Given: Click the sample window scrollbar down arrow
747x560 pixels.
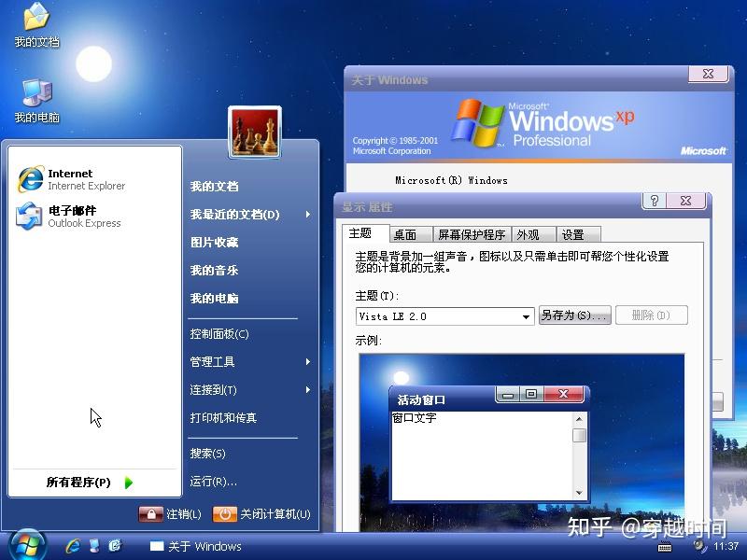Looking at the screenshot, I should (x=579, y=493).
